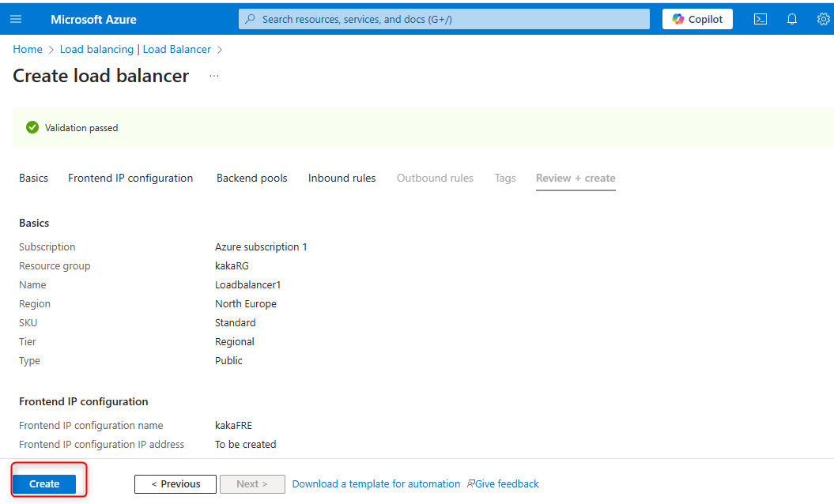This screenshot has height=504, width=834.
Task: Open the Azure portal hamburger menu
Action: 16,19
